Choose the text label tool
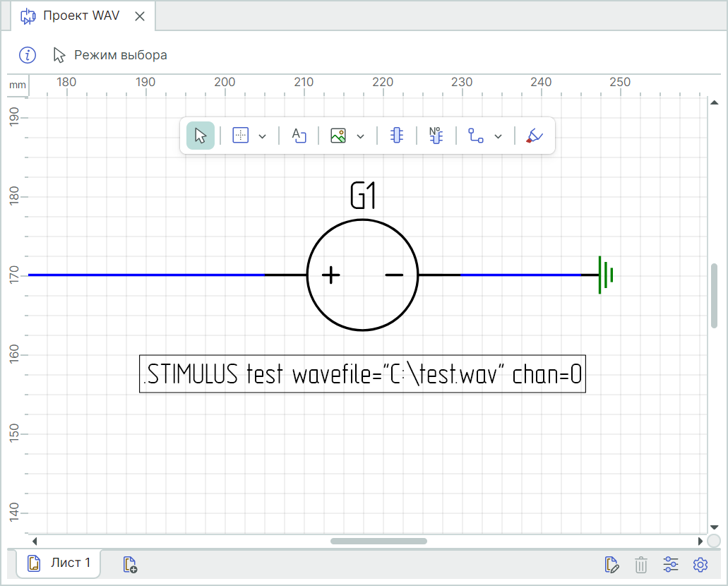The image size is (728, 586). tap(299, 136)
